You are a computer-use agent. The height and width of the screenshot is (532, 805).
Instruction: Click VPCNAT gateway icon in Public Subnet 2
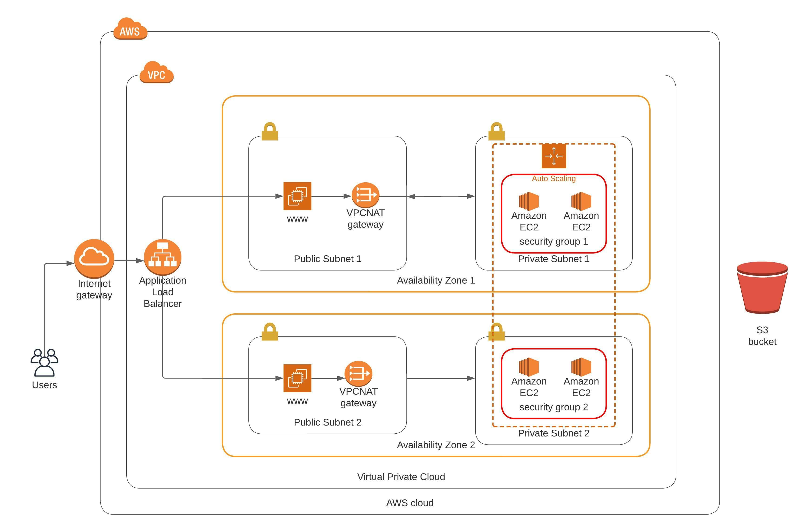[x=358, y=373]
